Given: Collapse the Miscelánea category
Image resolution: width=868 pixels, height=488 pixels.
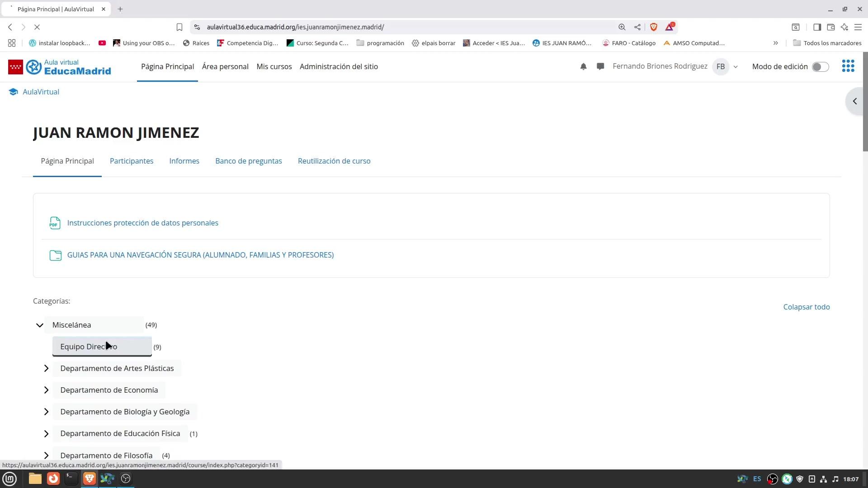Looking at the screenshot, I should tap(40, 325).
